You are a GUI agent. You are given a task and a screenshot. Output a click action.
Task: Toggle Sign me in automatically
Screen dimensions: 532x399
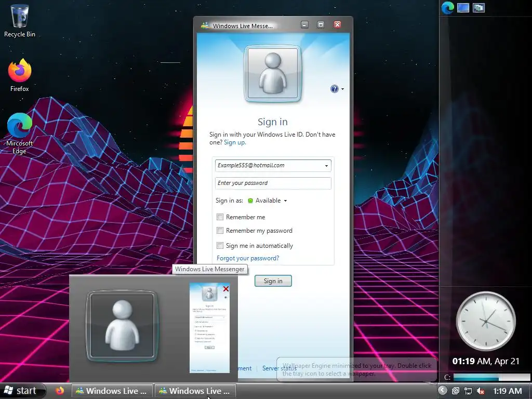coord(220,245)
